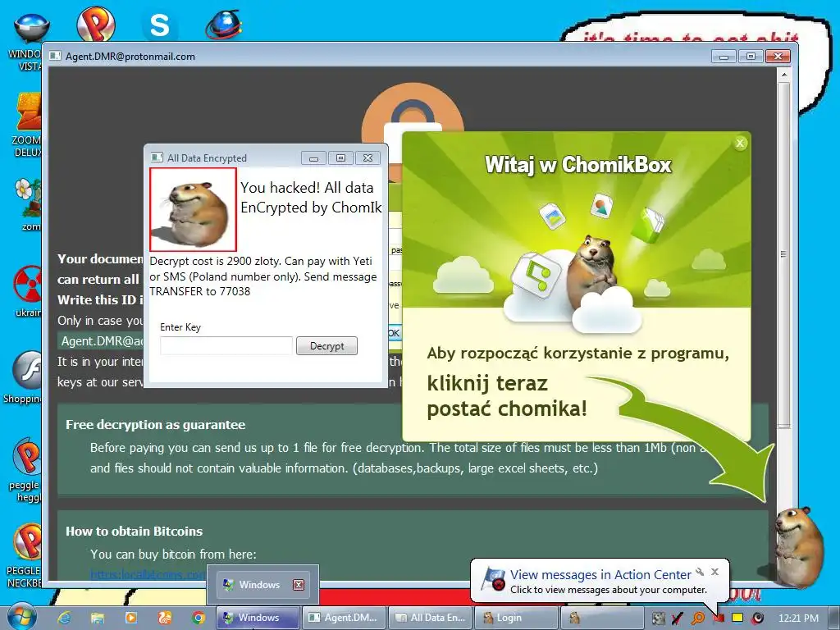Switch to All Data En... taskbar window
840x630 pixels.
point(430,618)
